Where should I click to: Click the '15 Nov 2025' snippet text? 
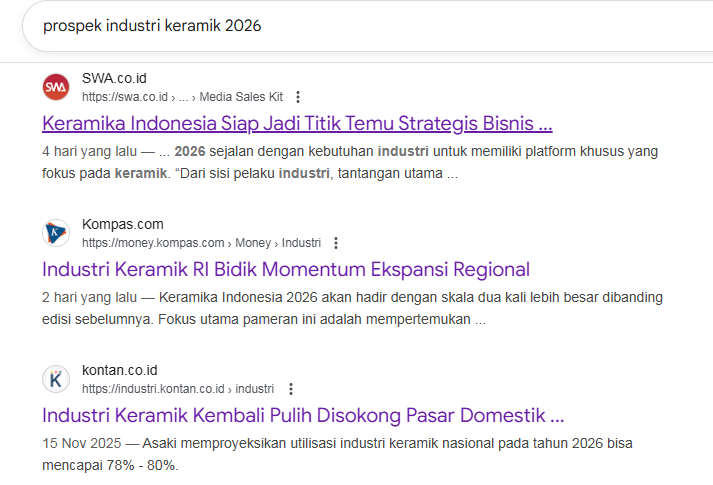[82, 443]
